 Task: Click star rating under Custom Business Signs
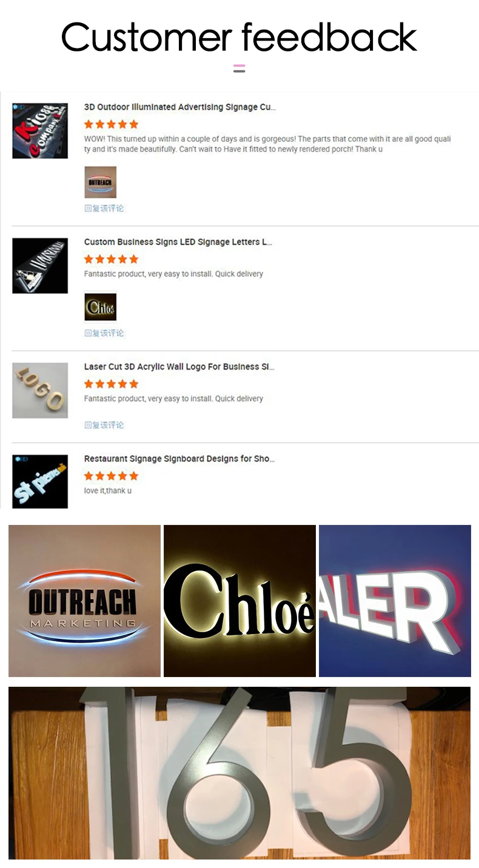pyautogui.click(x=111, y=259)
